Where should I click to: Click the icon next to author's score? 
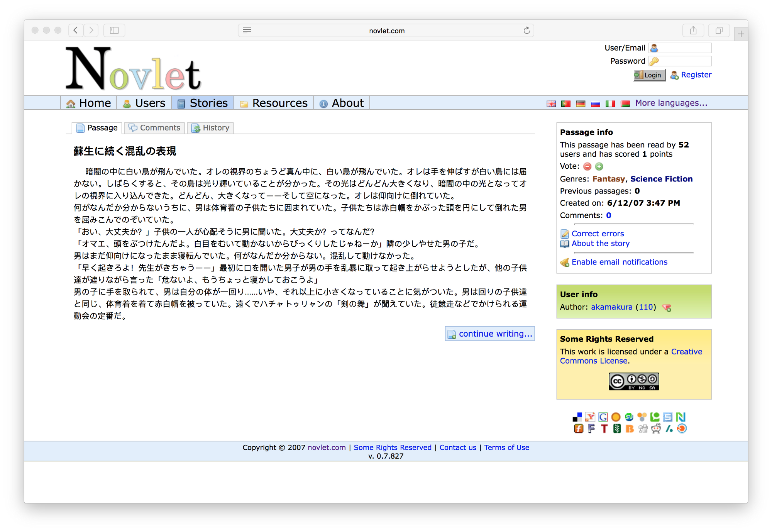(667, 308)
